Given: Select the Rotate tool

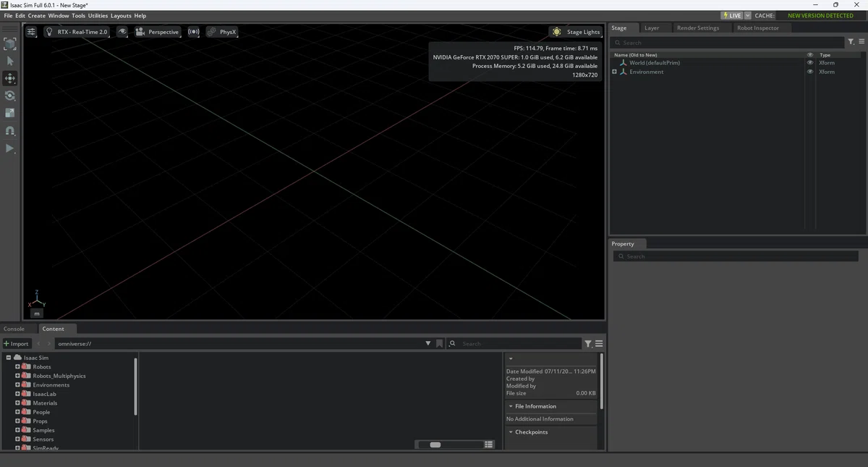Looking at the screenshot, I should coord(10,96).
